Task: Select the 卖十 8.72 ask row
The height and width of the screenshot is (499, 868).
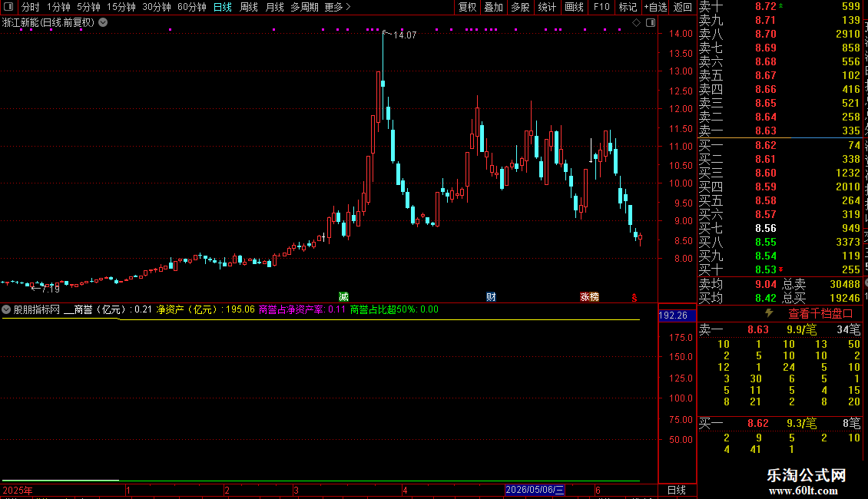Action: coord(780,6)
